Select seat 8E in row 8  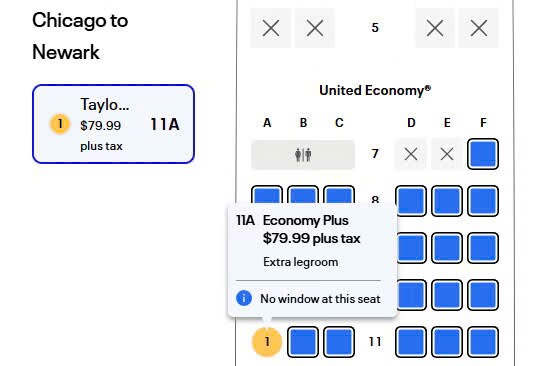[x=447, y=201]
